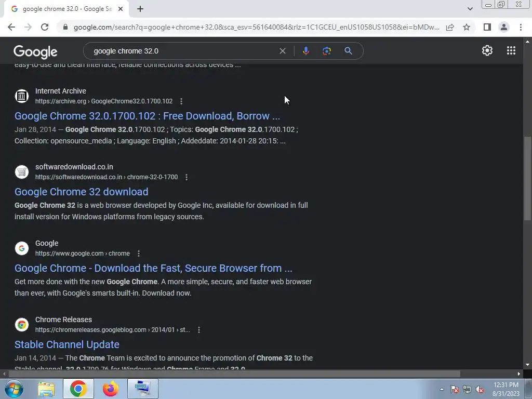This screenshot has width=532, height=399.
Task: Click the Internet Archive favicon
Action: click(22, 96)
